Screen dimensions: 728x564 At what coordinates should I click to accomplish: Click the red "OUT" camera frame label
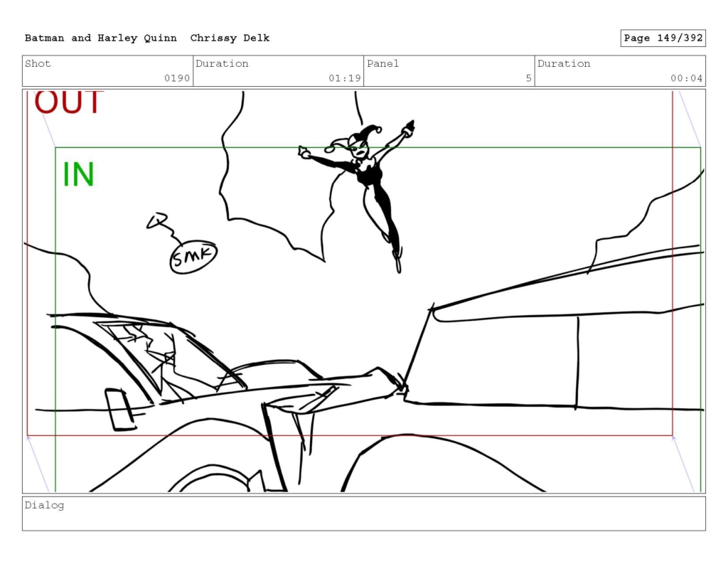point(69,102)
